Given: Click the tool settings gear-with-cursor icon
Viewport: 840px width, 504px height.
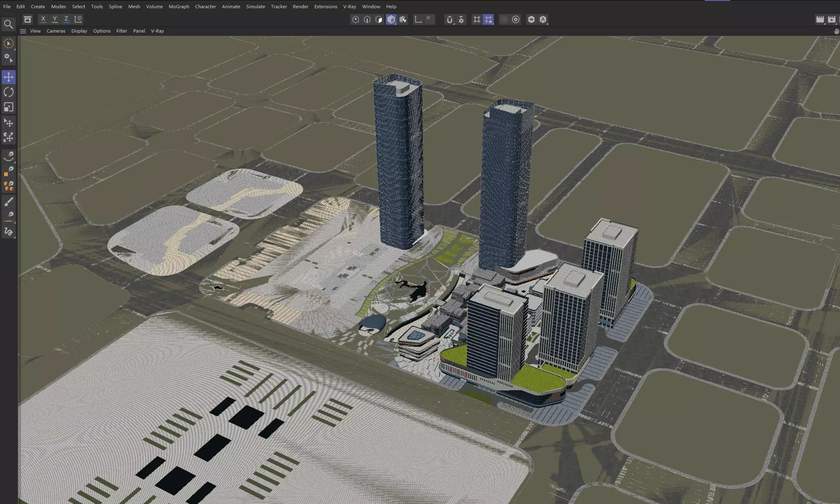Looking at the screenshot, I should point(8,58).
